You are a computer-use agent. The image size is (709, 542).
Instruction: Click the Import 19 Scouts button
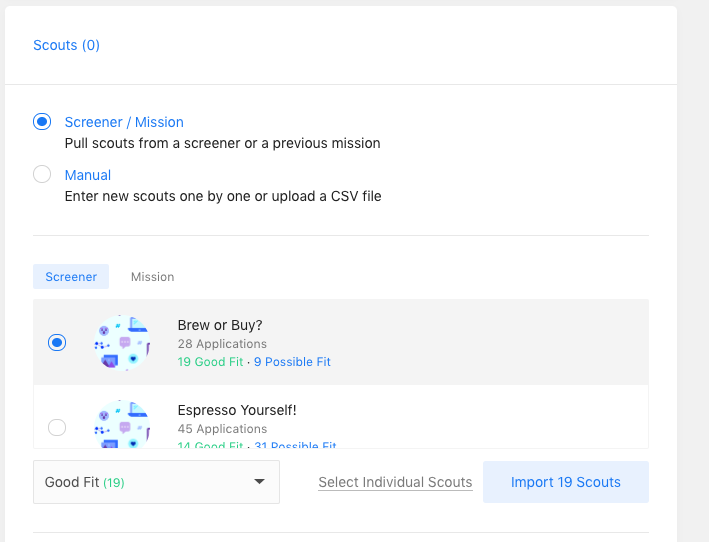pos(565,482)
